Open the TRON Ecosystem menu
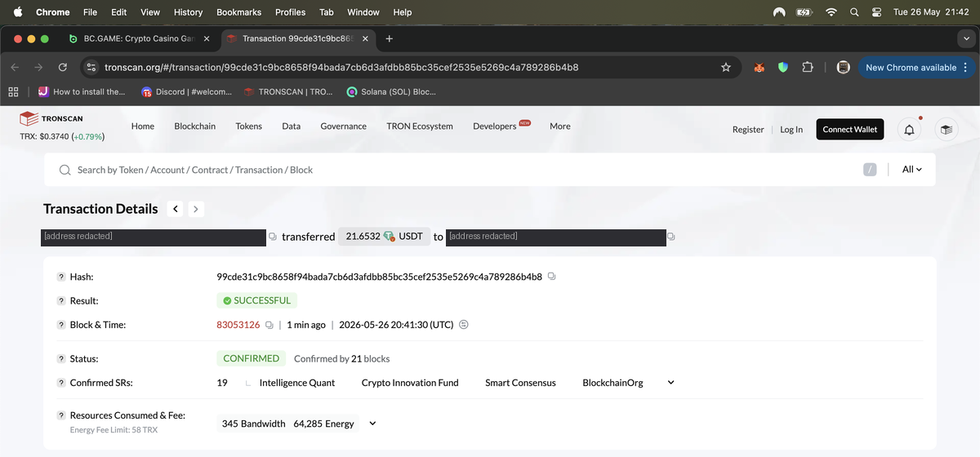Viewport: 980px width, 457px height. [420, 126]
